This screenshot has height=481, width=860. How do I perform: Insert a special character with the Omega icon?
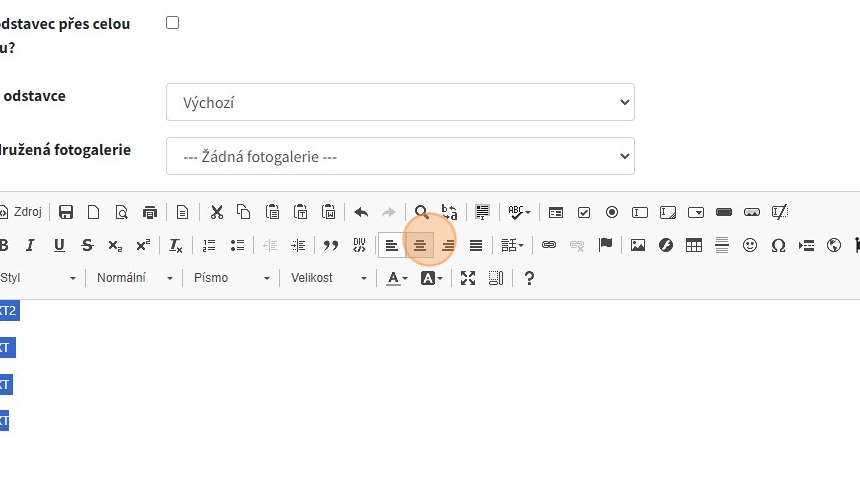[x=778, y=245]
